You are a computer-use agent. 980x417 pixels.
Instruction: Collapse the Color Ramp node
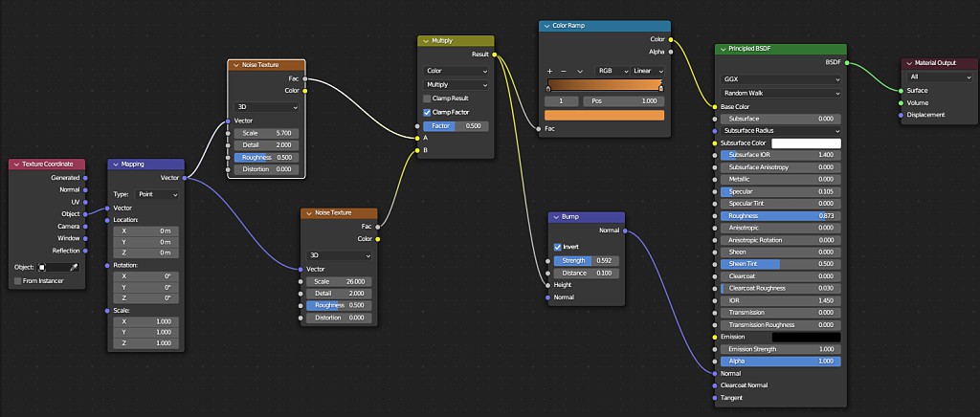pos(546,26)
